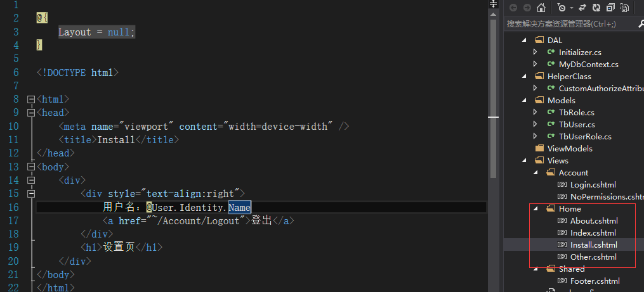This screenshot has width=644, height=292.
Task: Click the Solution Explorer search box
Action: click(x=571, y=24)
